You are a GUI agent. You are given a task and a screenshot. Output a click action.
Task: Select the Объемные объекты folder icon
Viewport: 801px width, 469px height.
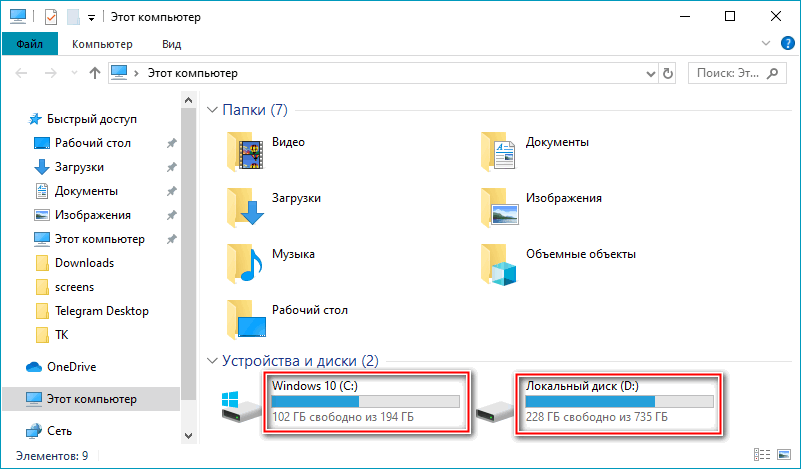tap(499, 264)
